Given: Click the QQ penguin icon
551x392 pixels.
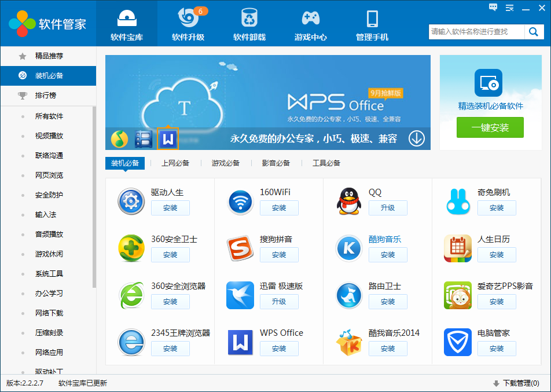Looking at the screenshot, I should point(349,201).
